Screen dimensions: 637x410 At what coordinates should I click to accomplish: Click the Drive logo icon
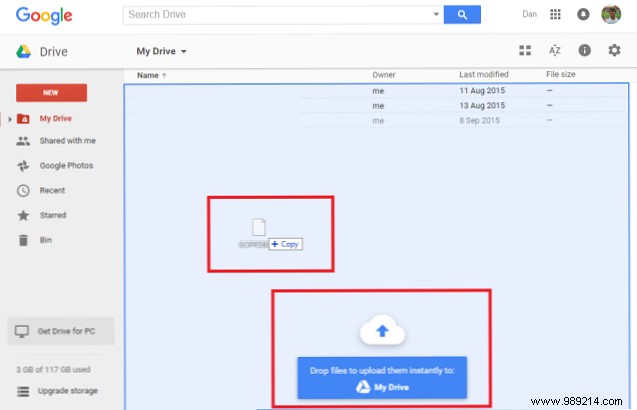coord(24,52)
